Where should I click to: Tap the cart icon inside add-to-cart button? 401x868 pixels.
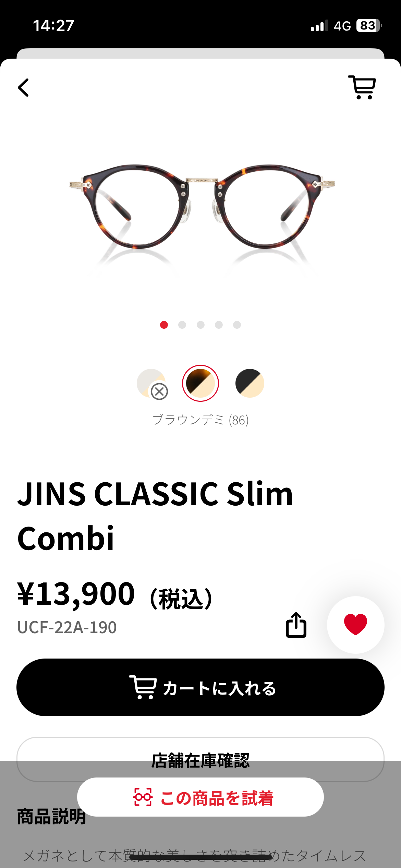point(143,687)
